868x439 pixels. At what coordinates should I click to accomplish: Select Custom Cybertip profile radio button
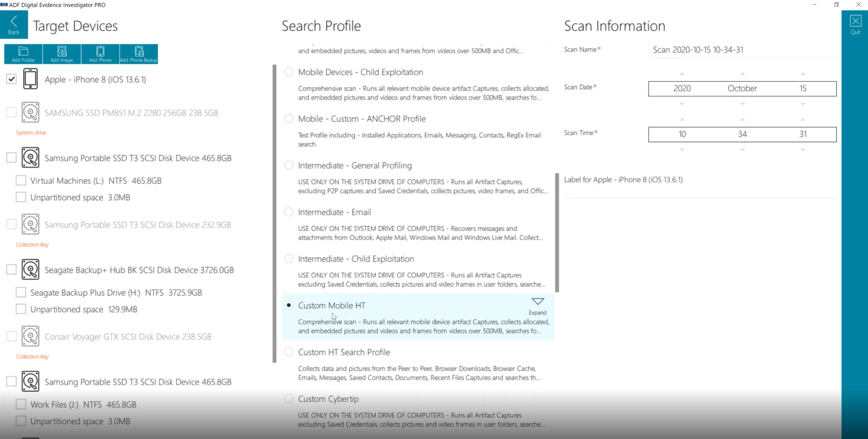click(289, 399)
